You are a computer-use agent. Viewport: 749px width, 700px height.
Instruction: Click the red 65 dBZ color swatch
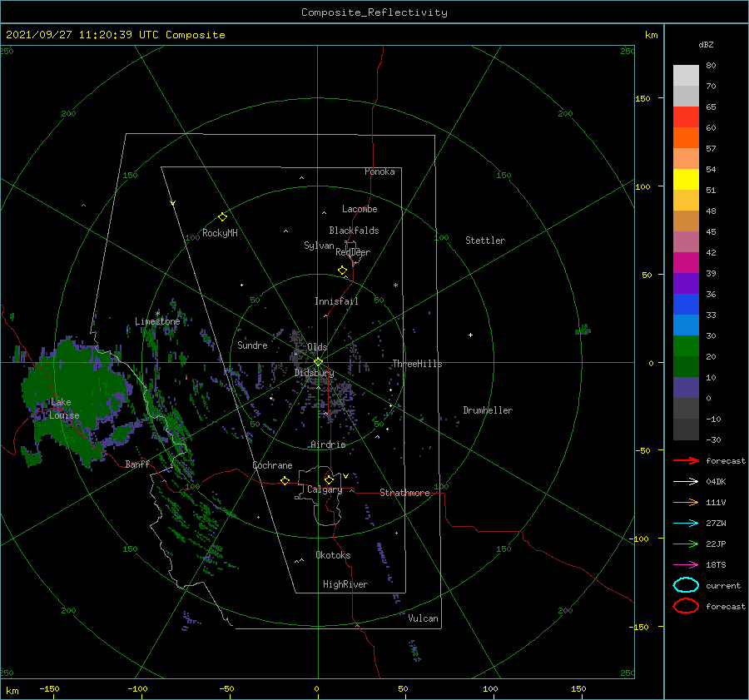[686, 117]
